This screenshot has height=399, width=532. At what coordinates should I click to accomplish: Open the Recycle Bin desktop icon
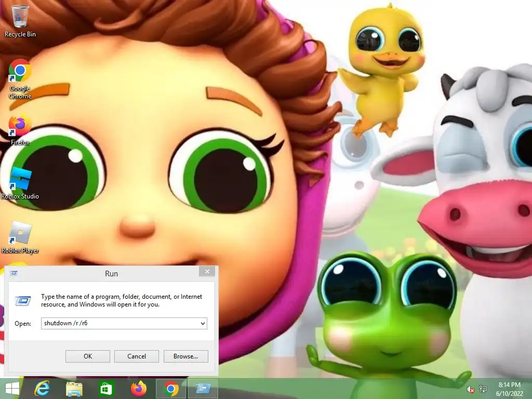(x=20, y=21)
